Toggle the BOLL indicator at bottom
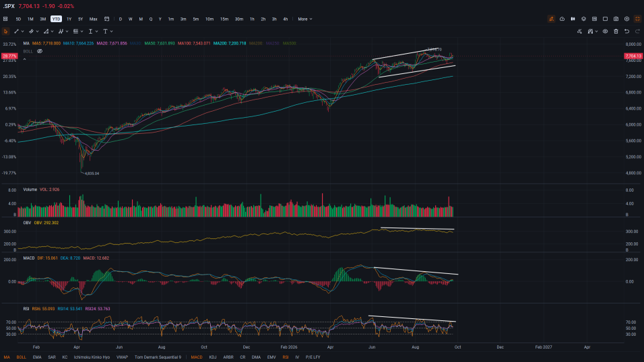This screenshot has height=362, width=644. coord(21,357)
